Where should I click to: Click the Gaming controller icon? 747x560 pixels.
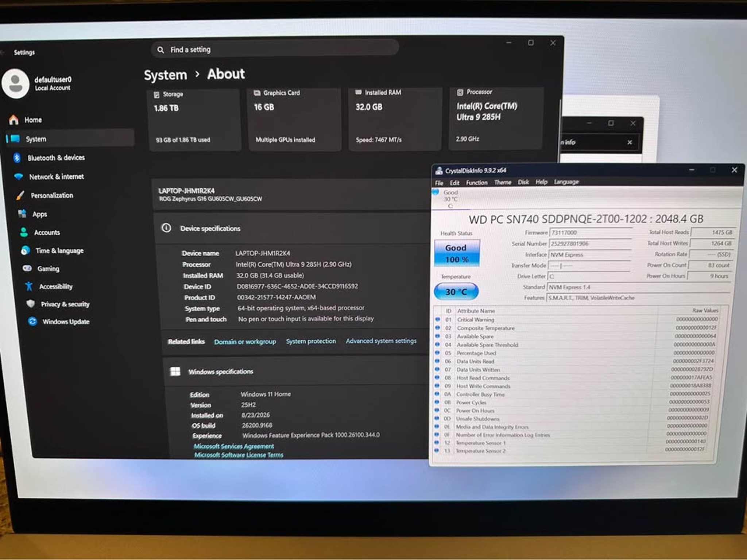pyautogui.click(x=27, y=268)
